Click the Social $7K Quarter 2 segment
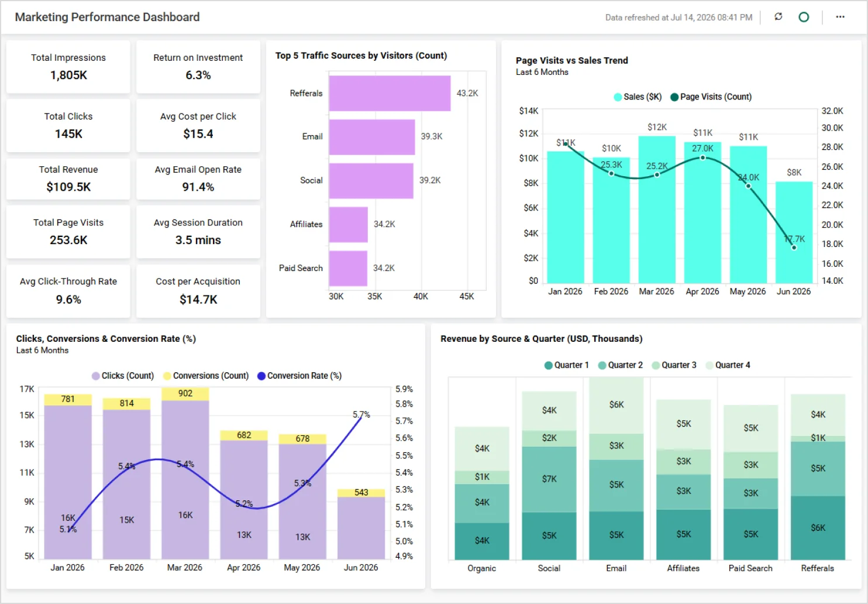Image resolution: width=868 pixels, height=604 pixels. pyautogui.click(x=549, y=479)
